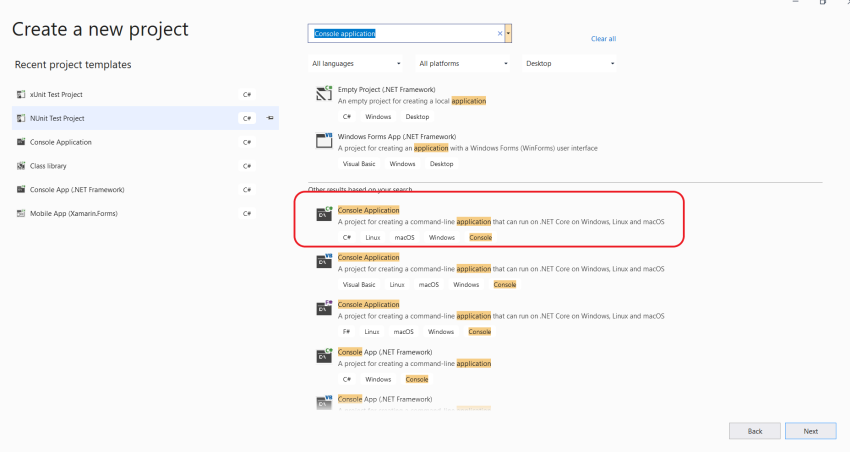Select recent Console App (.NET Framework) entry

tap(145, 190)
